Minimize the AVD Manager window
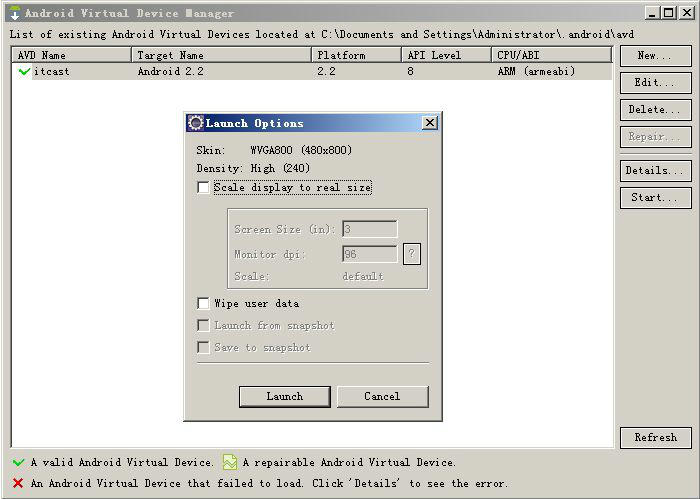Viewport: 700px width, 499px height. click(x=652, y=13)
